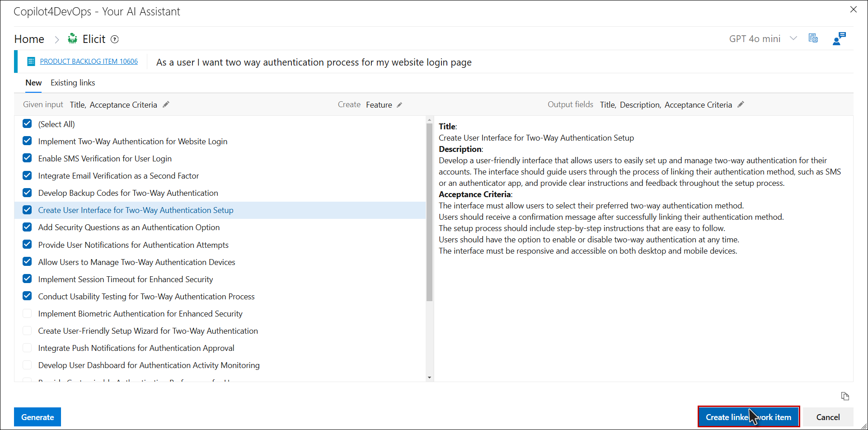Uncheck Implement Session Timeout for Enhanced Security
This screenshot has width=868, height=430.
(27, 279)
